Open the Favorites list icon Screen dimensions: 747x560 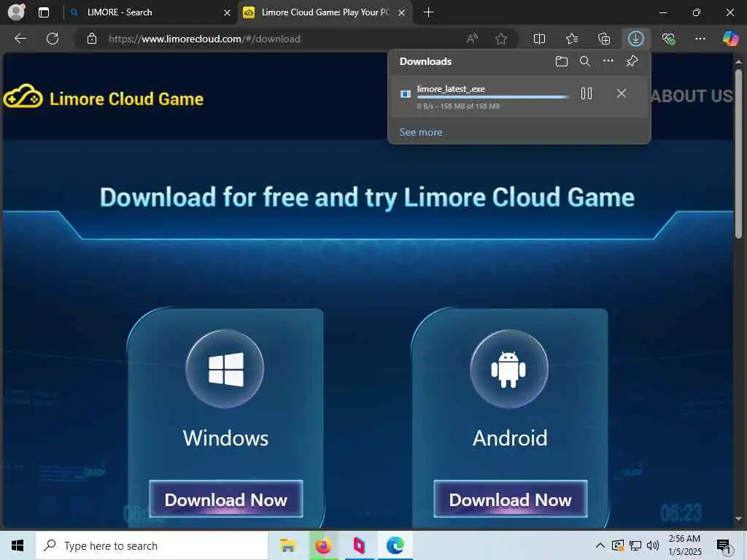point(572,39)
